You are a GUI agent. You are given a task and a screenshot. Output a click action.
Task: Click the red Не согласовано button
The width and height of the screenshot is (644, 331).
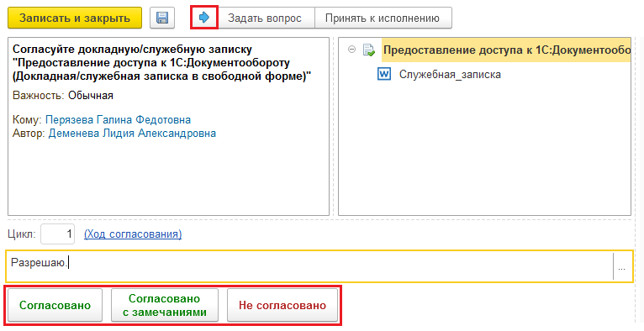coord(282,305)
